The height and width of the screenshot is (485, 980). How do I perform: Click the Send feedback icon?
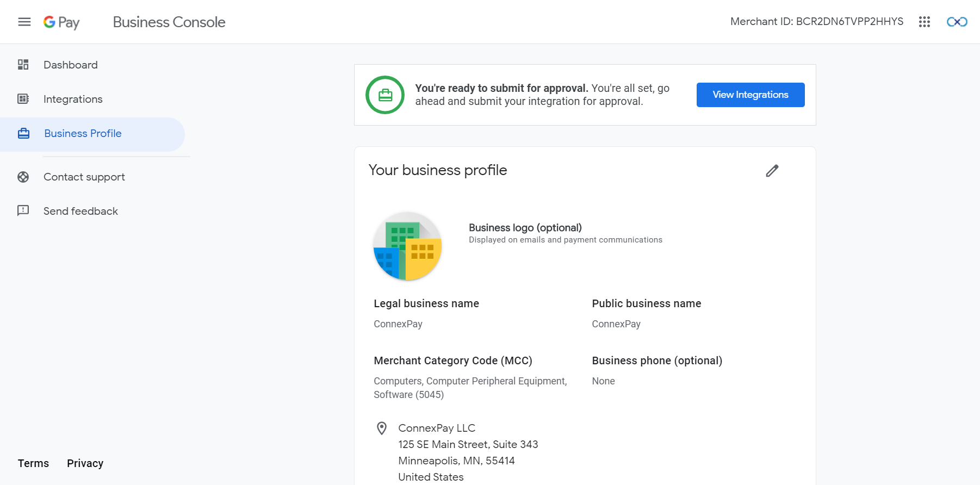pos(23,210)
